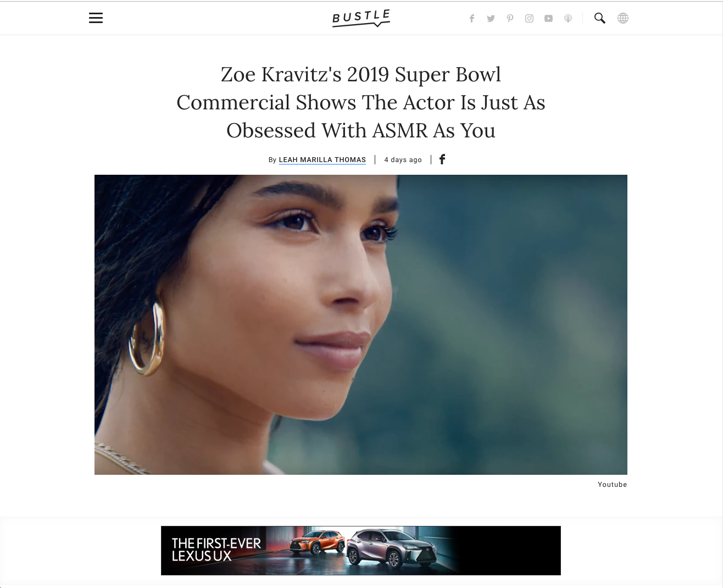
Task: Choose region via the globe icon
Action: (622, 18)
